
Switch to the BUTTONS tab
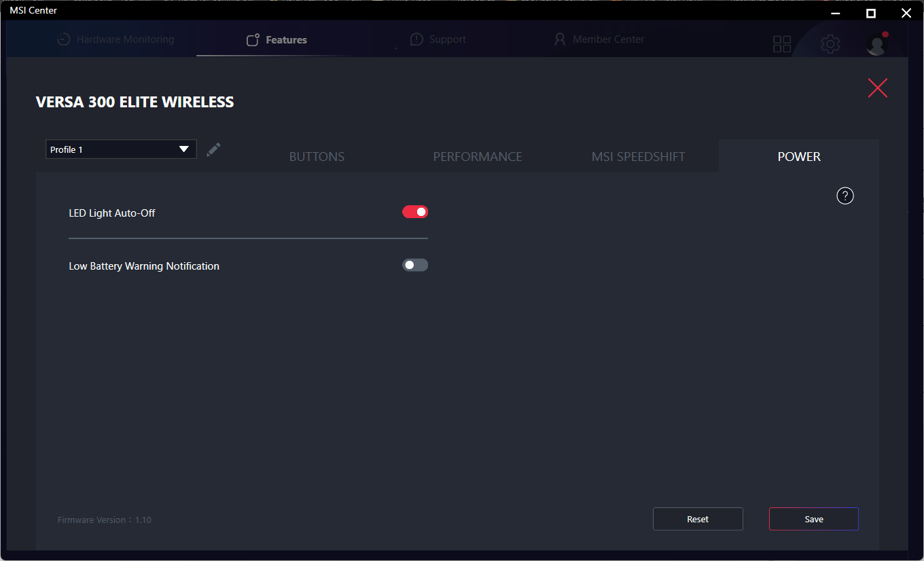pyautogui.click(x=317, y=157)
